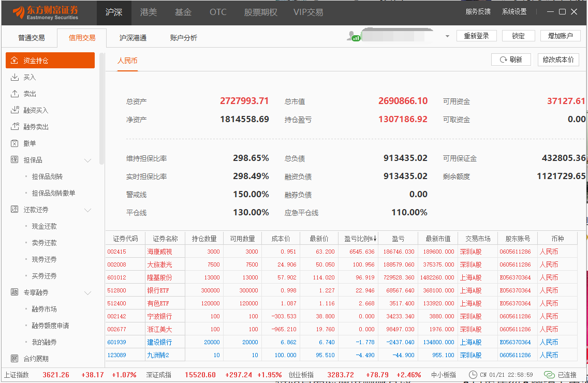Open the account selector dropdown arrow

[x=447, y=37]
